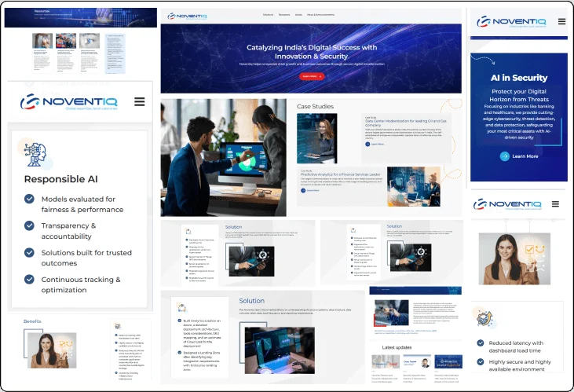Screen dimensions: 574x392
Task: Click the rocket growth icon above the Reduced latency text
Action: click(x=485, y=318)
